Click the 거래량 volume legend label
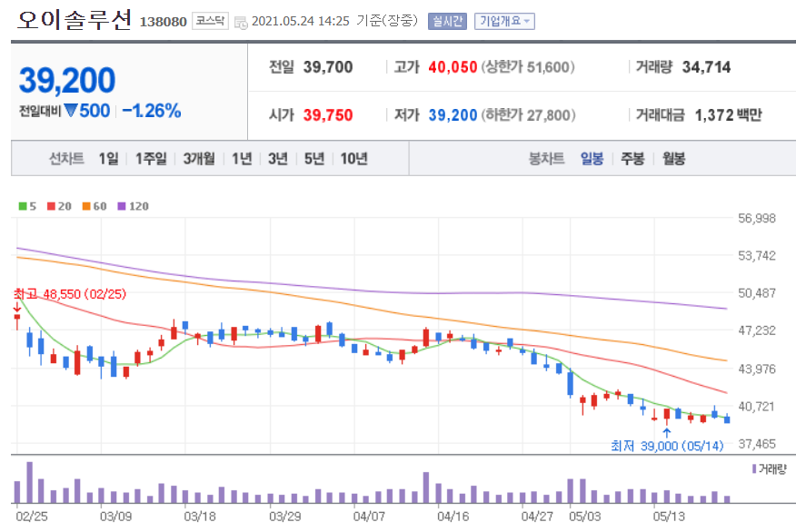 pyautogui.click(x=771, y=469)
